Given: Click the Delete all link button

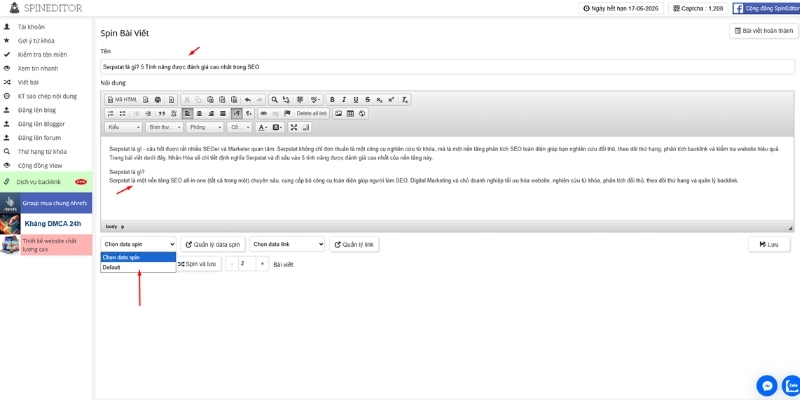Looking at the screenshot, I should pyautogui.click(x=312, y=113).
